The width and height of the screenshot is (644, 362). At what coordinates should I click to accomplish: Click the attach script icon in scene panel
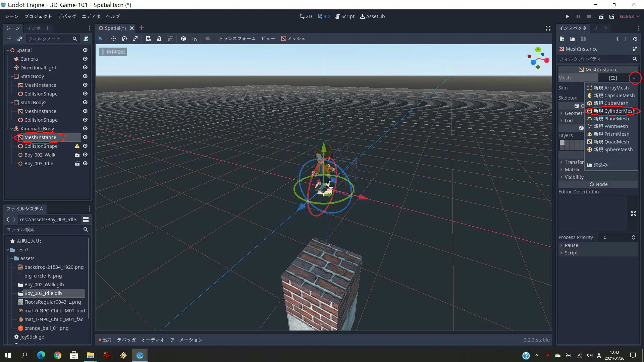pos(86,39)
